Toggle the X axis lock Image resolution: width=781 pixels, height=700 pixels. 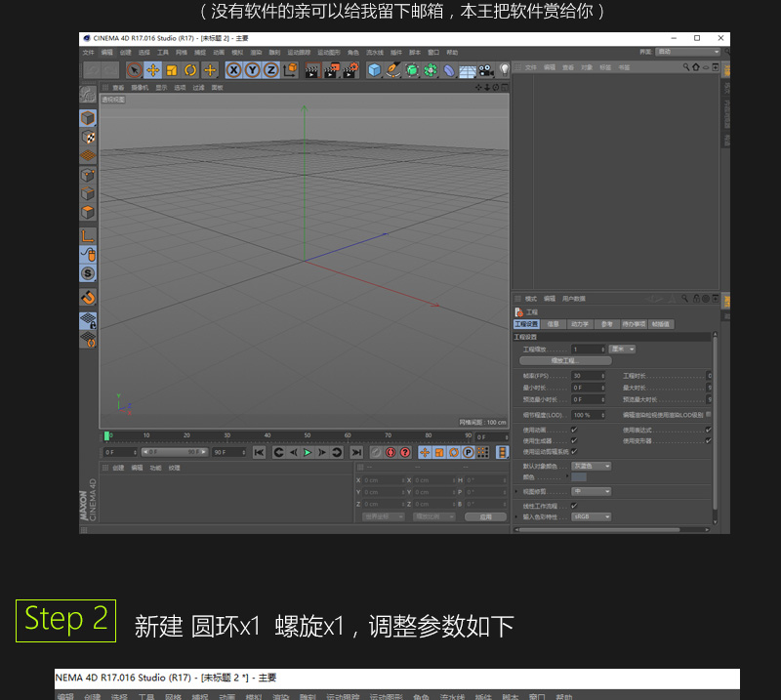tap(233, 70)
